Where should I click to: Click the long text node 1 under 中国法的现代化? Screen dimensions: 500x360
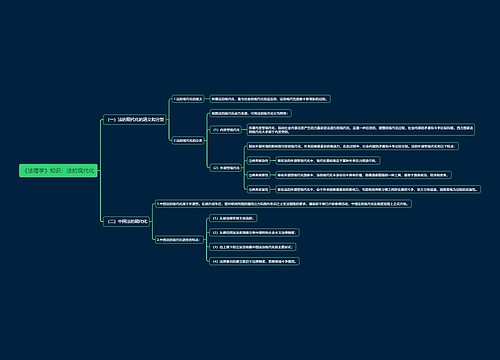283,204
